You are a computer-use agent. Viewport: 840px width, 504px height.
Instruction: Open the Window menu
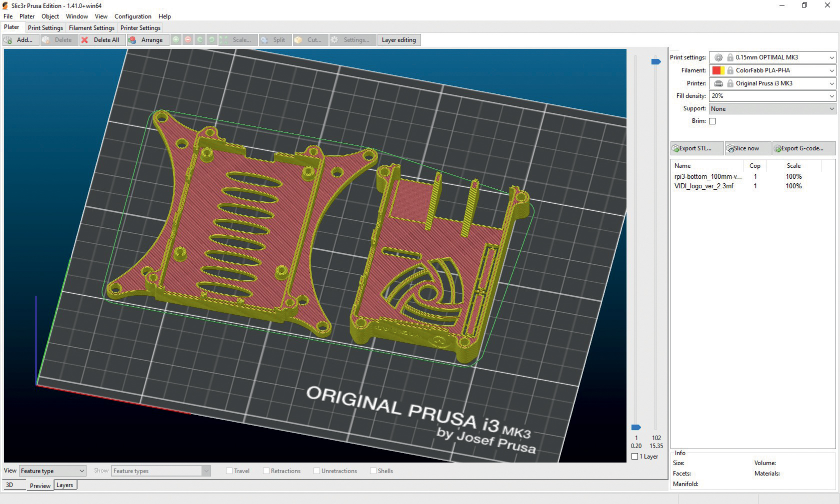(77, 16)
